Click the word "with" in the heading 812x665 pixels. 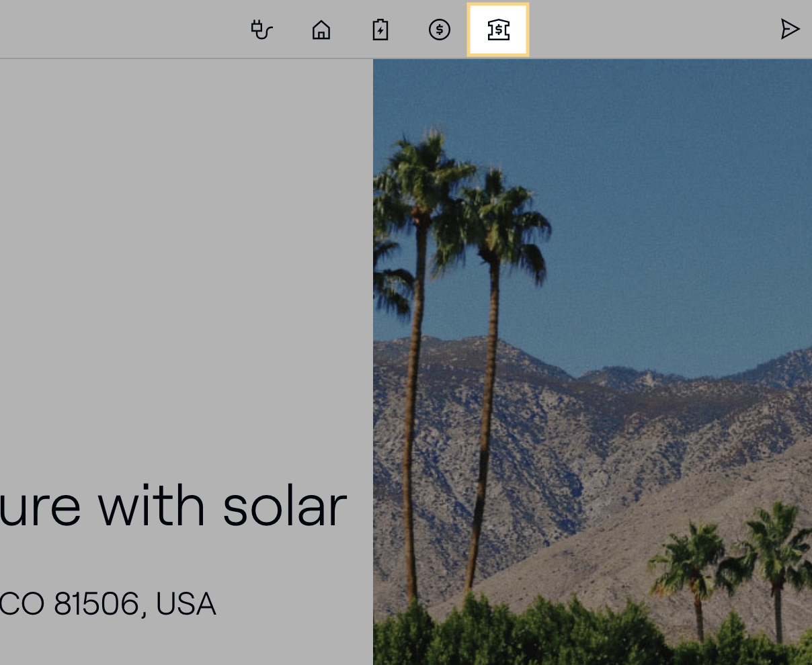[x=152, y=506]
